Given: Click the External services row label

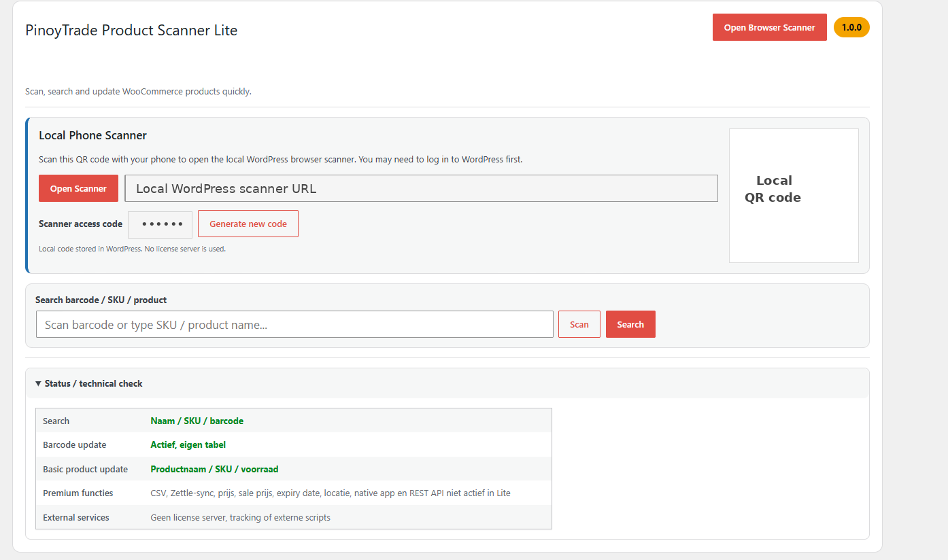Looking at the screenshot, I should pos(76,517).
